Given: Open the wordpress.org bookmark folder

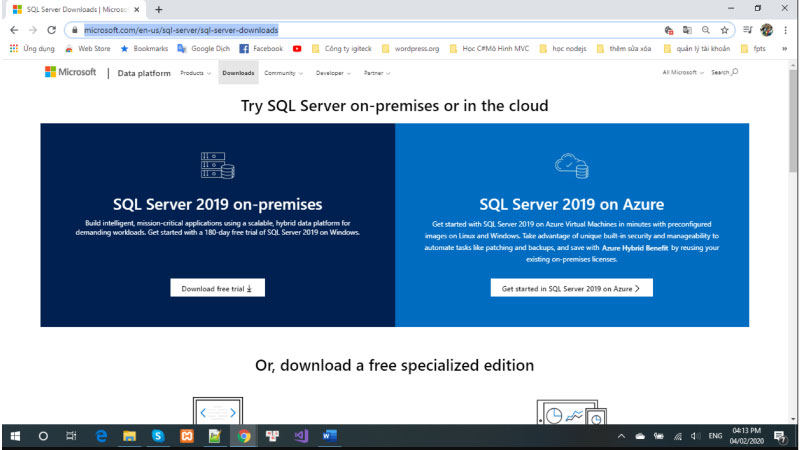Looking at the screenshot, I should tap(411, 48).
